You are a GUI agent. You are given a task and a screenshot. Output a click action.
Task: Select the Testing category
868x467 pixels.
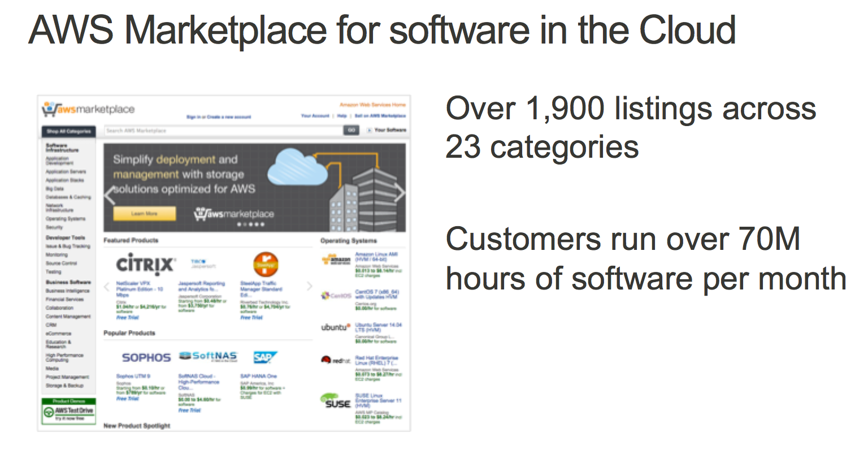coord(53,271)
